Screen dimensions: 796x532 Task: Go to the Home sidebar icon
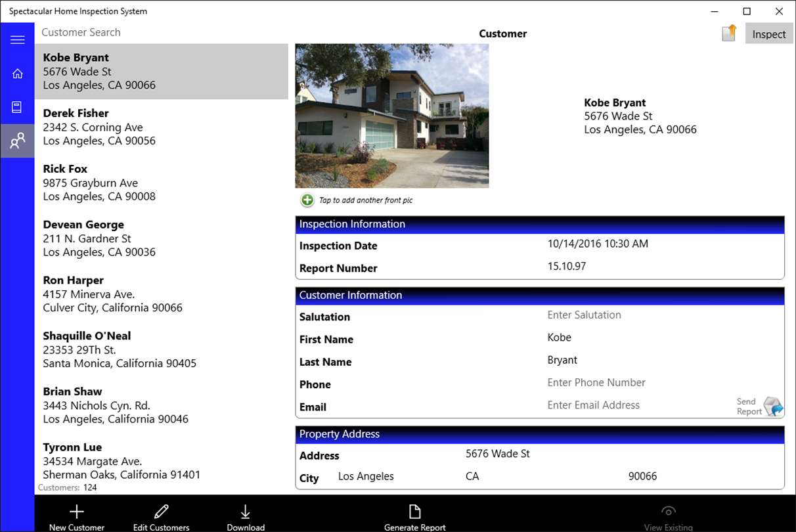tap(18, 74)
